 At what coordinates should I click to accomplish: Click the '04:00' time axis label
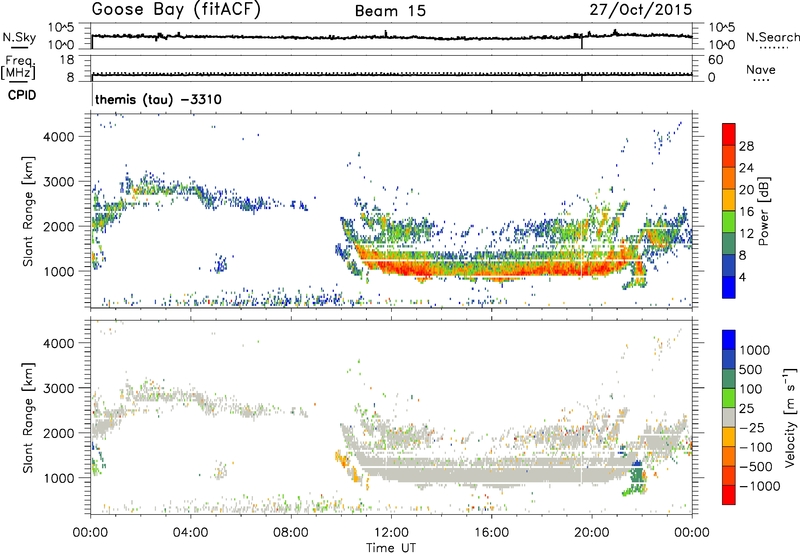[x=191, y=532]
